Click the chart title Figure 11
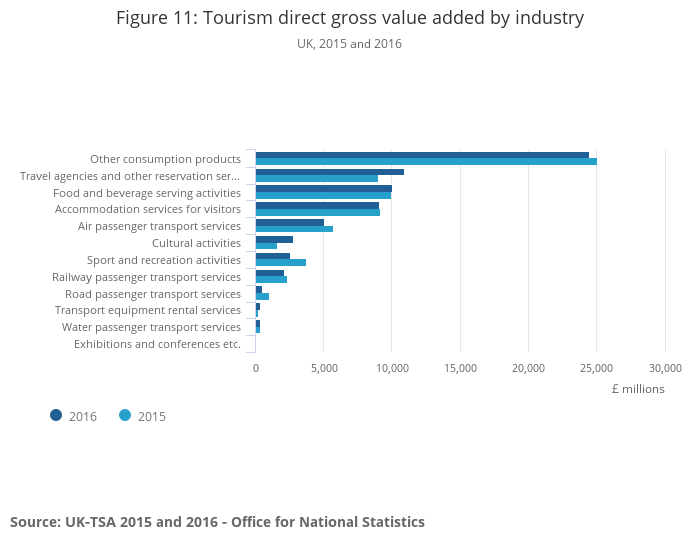The width and height of the screenshot is (700, 549). pos(349,18)
